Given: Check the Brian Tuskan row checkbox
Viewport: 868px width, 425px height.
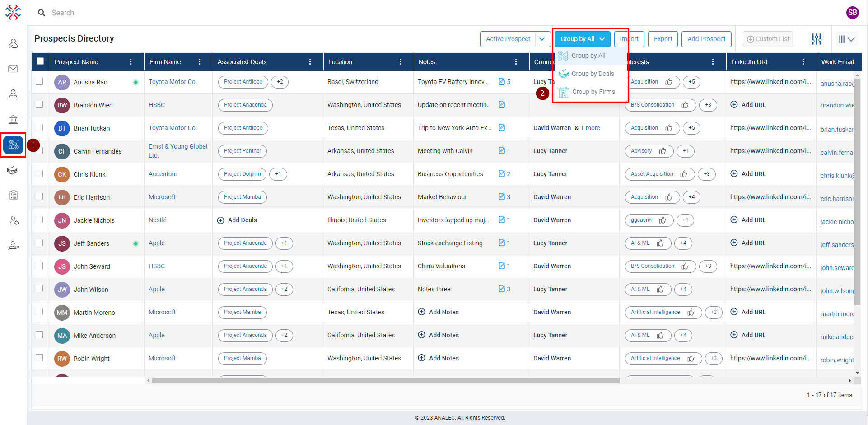Looking at the screenshot, I should pyautogui.click(x=39, y=127).
